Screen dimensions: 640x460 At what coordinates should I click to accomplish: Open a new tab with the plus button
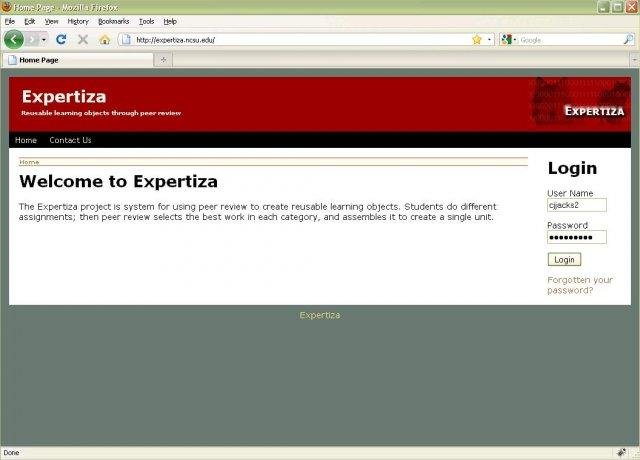(x=163, y=60)
